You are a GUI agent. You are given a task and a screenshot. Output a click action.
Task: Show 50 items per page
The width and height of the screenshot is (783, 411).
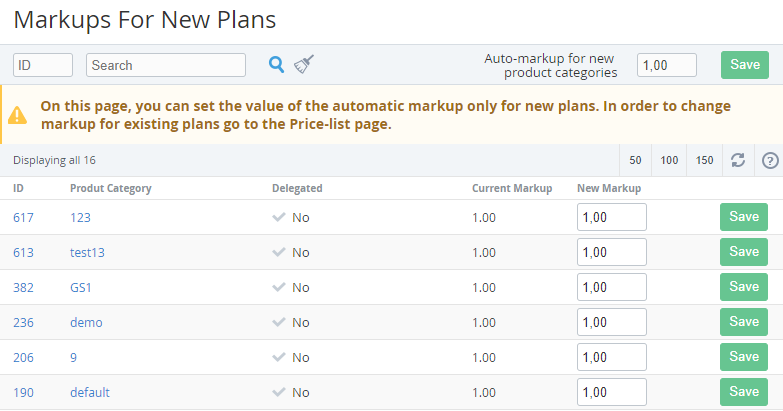[x=635, y=160]
